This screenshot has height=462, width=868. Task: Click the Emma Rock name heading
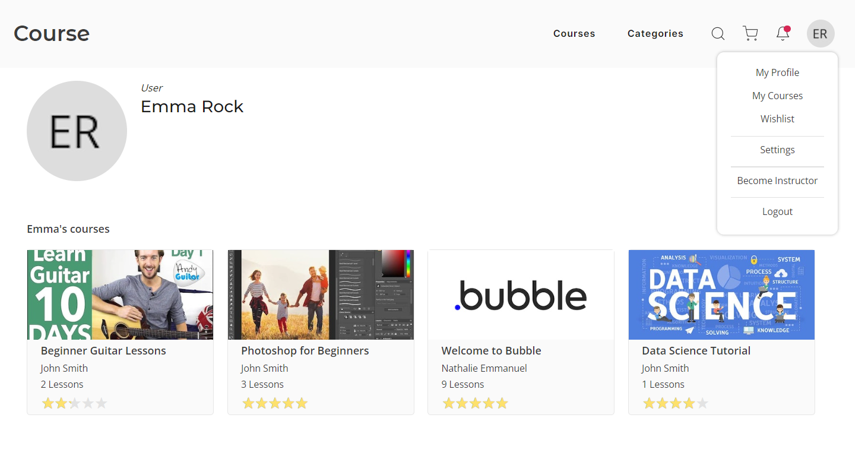pyautogui.click(x=192, y=107)
